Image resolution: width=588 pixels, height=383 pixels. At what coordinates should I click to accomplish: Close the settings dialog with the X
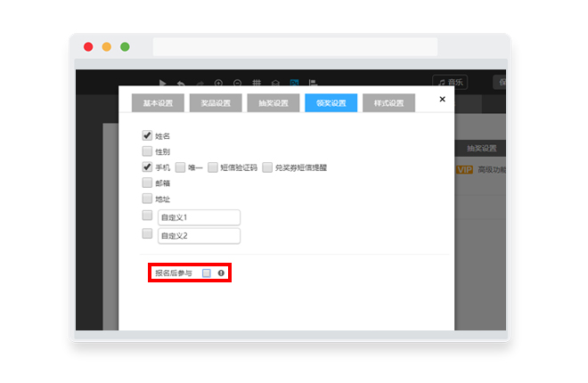(443, 99)
